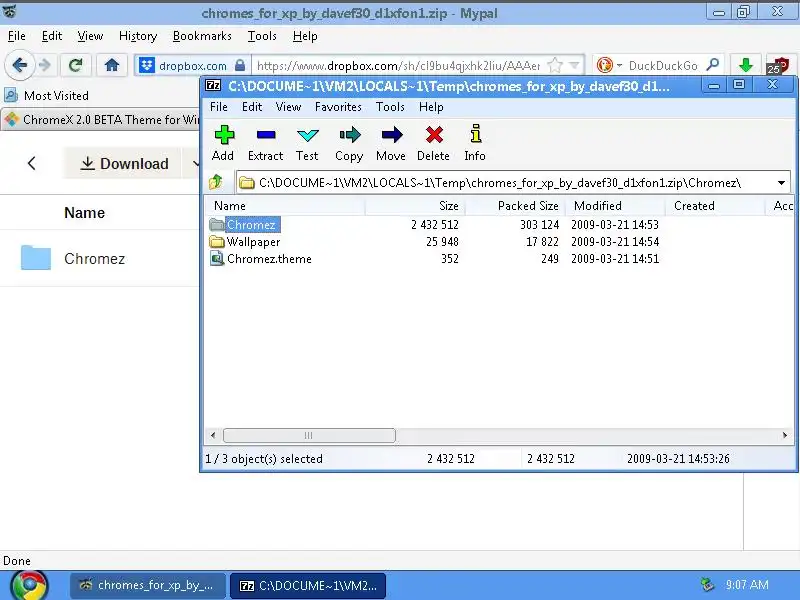Select the Copy toolbar icon in 7-Zip

click(x=349, y=143)
